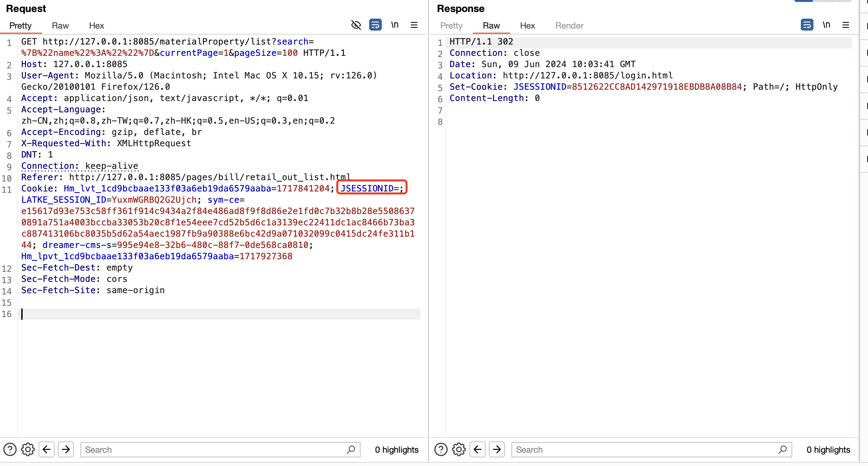Toggle show newline characters in Request panel
This screenshot has height=466, width=868.
394,25
